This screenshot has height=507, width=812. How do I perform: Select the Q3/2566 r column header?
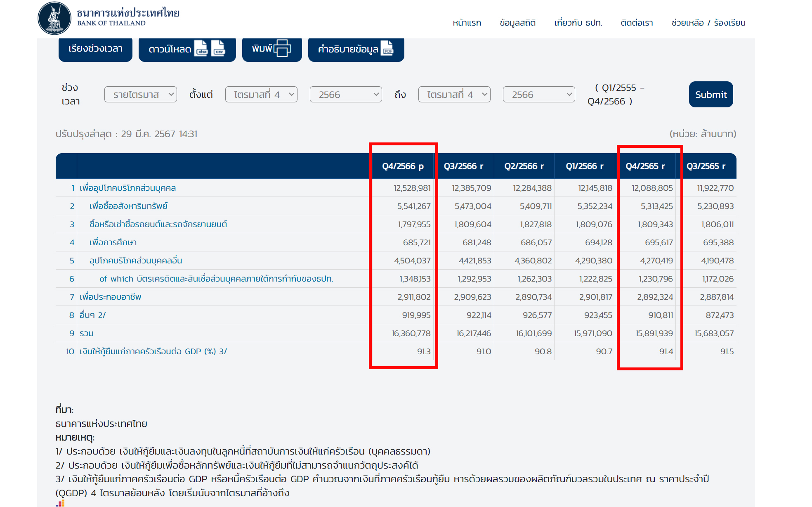pyautogui.click(x=463, y=166)
